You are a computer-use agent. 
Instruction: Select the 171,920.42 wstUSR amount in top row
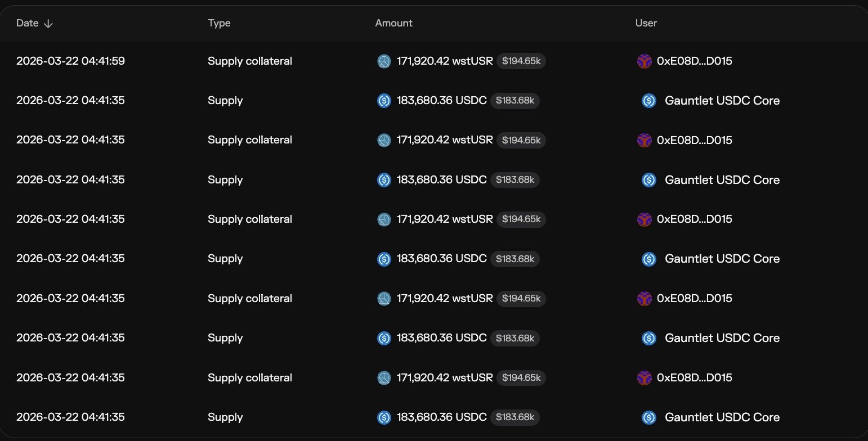click(444, 61)
